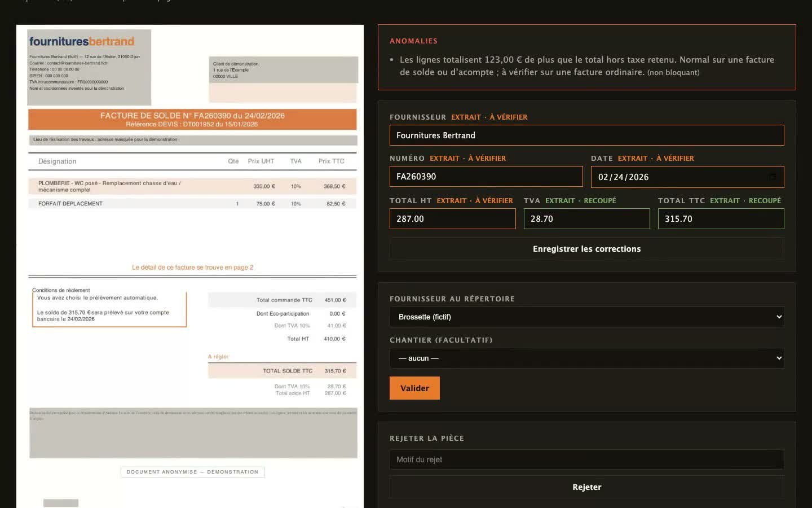Select the FORFAIT DEPLACEMENT line item
Image resolution: width=812 pixels, height=508 pixels.
[70, 204]
